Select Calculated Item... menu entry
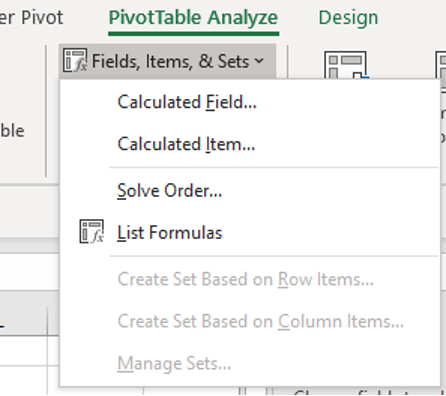Screen dimensions: 446x396 [x=186, y=144]
